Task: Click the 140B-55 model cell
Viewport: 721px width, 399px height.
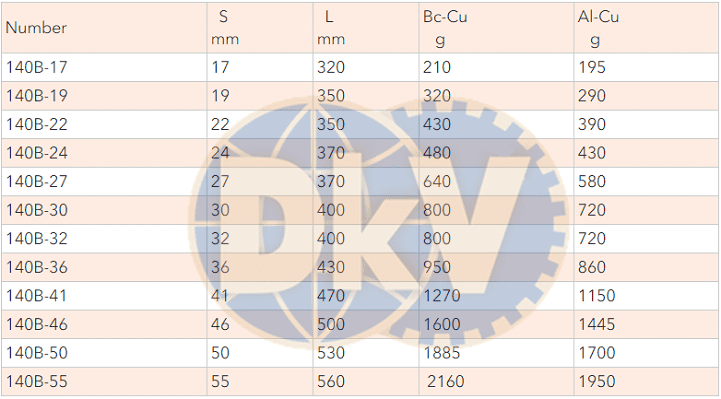Action: 36,382
